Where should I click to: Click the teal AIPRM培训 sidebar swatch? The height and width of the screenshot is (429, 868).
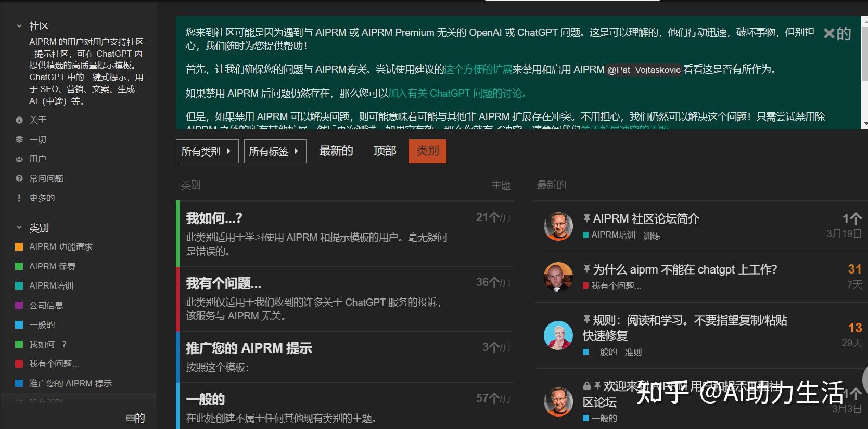click(19, 285)
